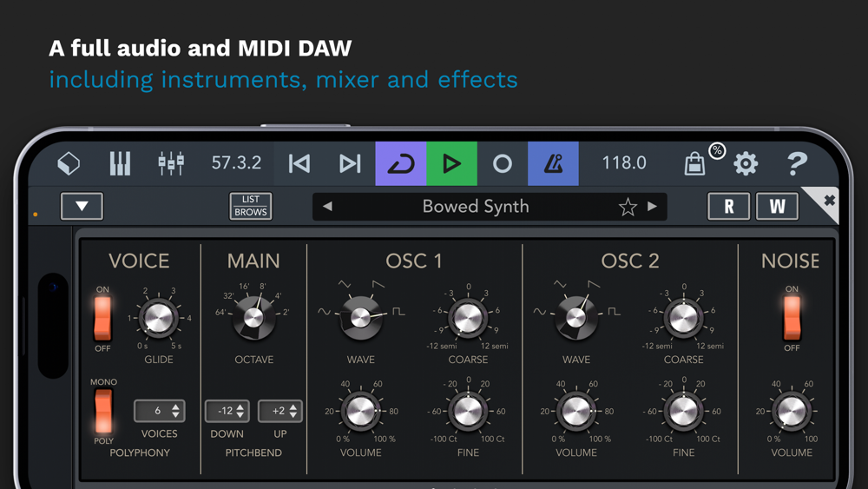Click the OSC 1 WAVE knob

(360, 319)
